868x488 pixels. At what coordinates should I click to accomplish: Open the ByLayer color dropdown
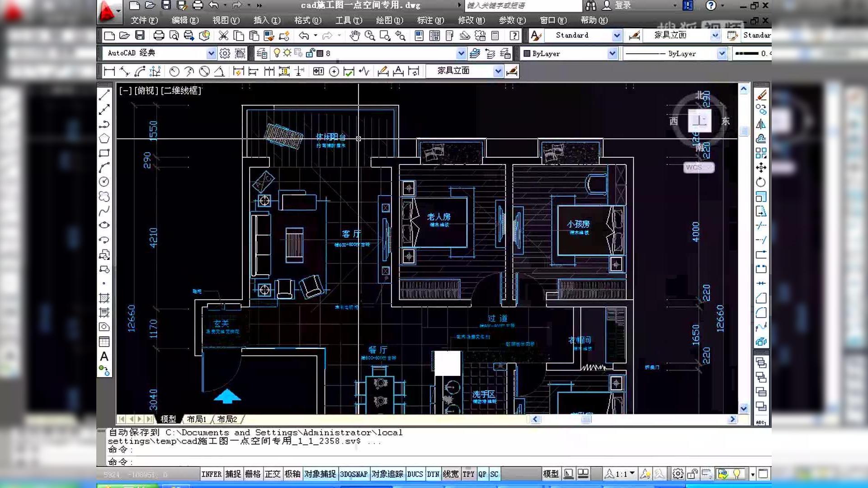pos(612,53)
